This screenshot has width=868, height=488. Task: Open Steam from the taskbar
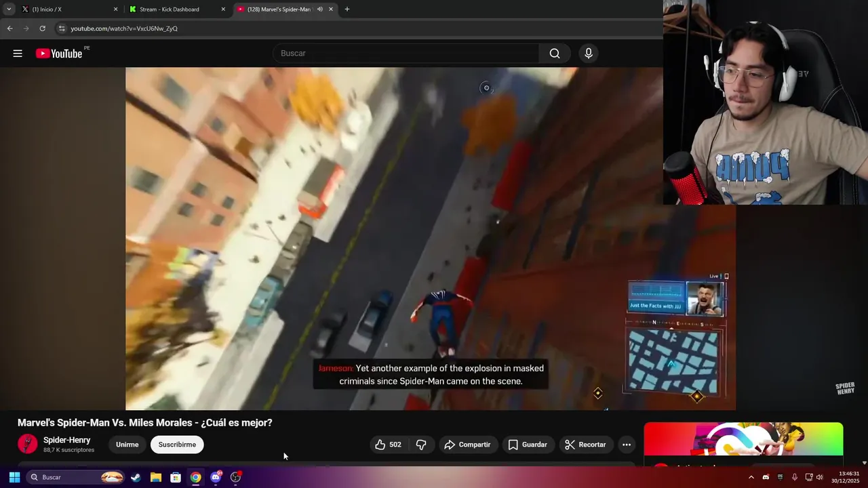click(x=136, y=477)
